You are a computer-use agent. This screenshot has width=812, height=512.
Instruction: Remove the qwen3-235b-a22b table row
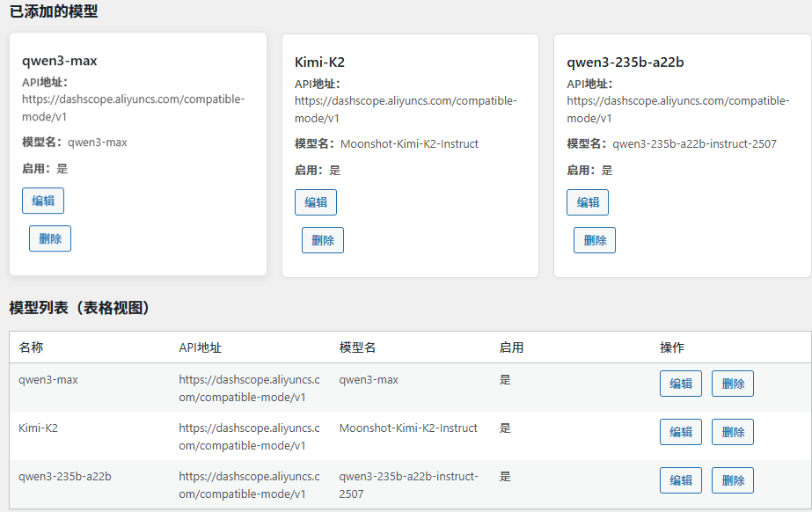pyautogui.click(x=733, y=480)
